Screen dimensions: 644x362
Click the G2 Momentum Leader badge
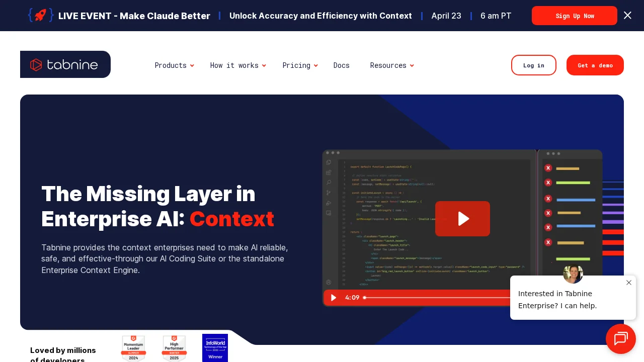(x=133, y=348)
